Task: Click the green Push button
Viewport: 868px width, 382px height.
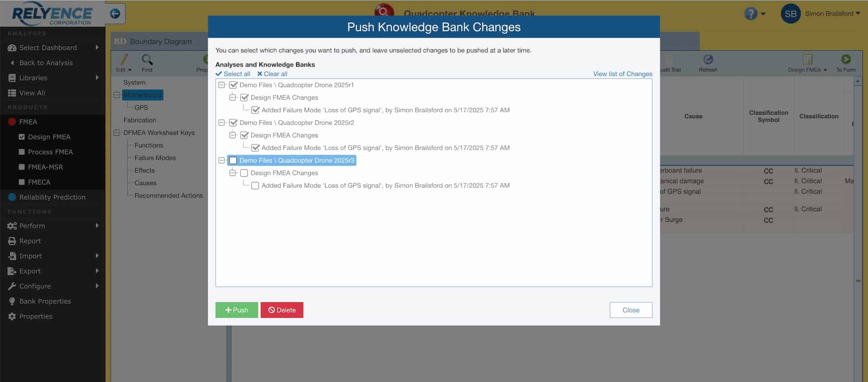Action: coord(236,310)
